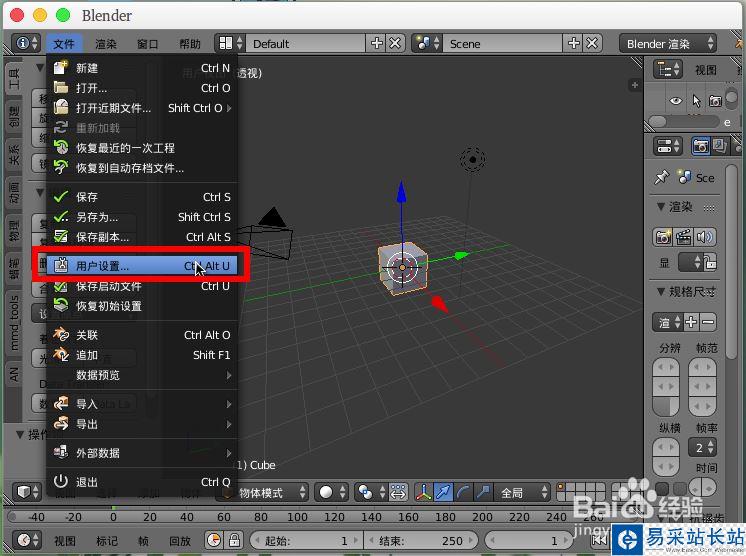Open scene browse icon beside Scene
The image size is (746, 556).
coord(427,43)
